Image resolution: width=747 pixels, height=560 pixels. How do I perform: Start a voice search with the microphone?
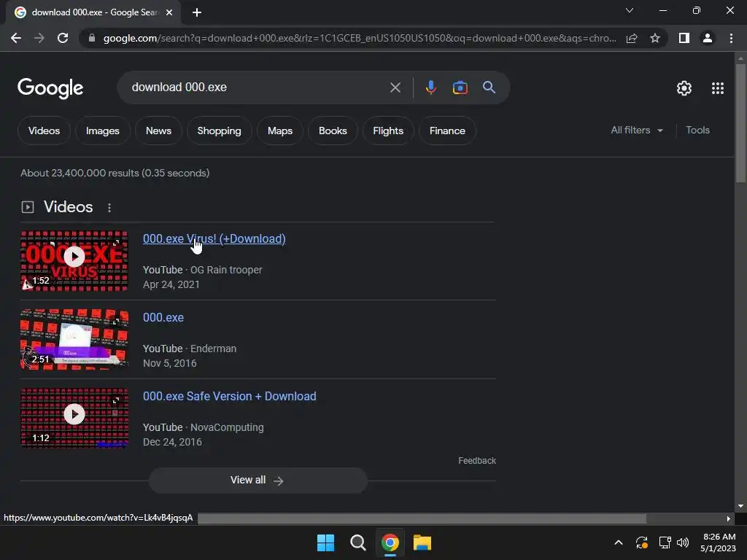coord(430,87)
